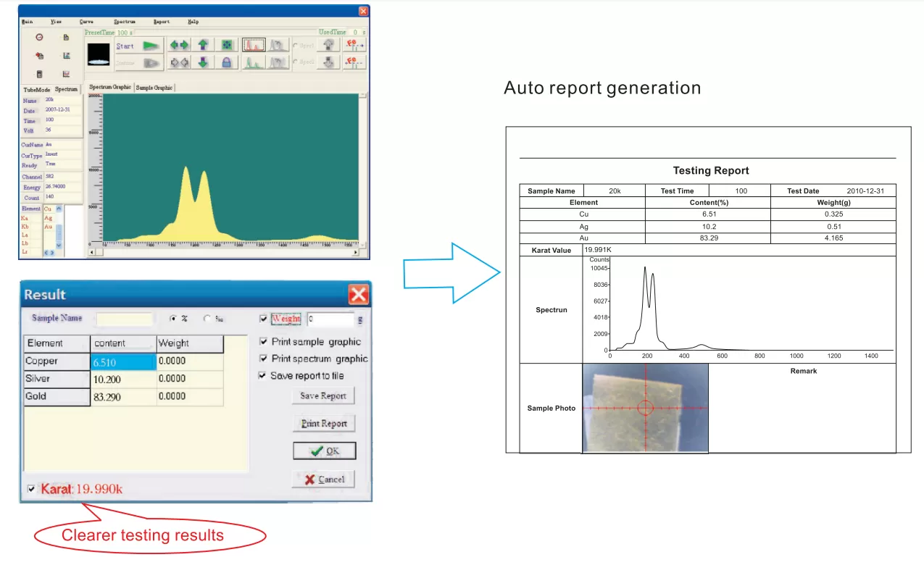This screenshot has width=924, height=565.
Task: Uncheck the Weight checkbox in Result dialog
Action: pos(264,319)
